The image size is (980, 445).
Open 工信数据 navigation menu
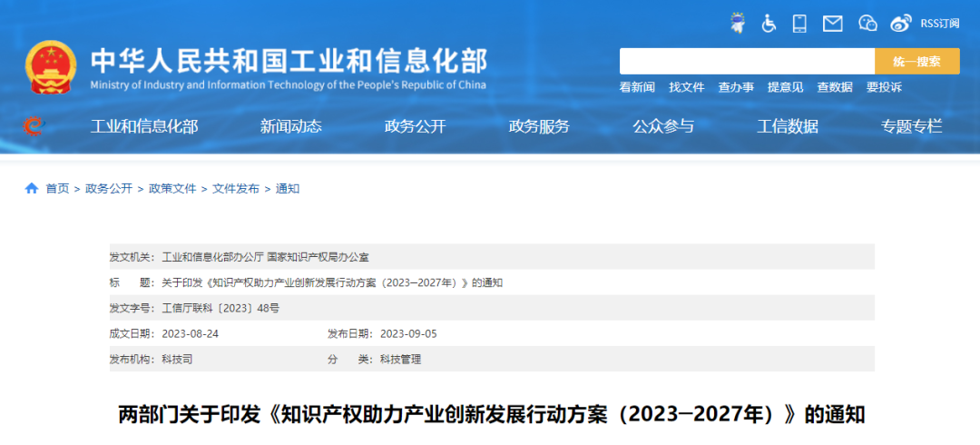788,126
